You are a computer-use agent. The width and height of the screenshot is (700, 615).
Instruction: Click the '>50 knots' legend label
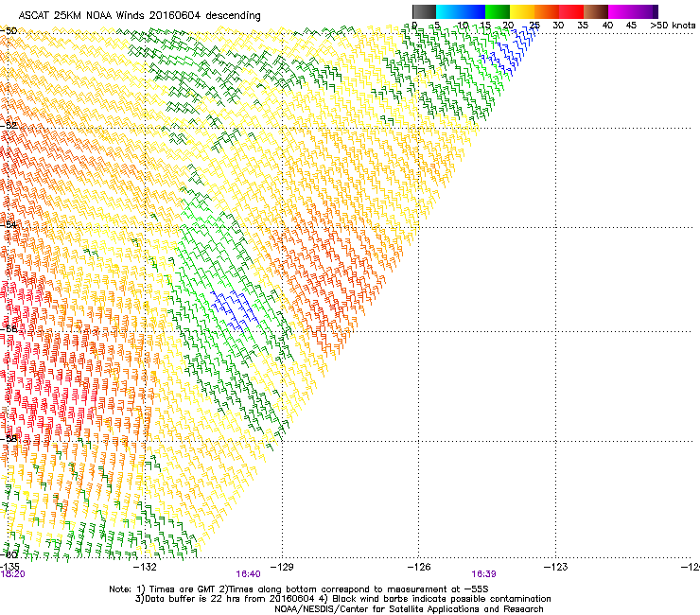pyautogui.click(x=673, y=26)
